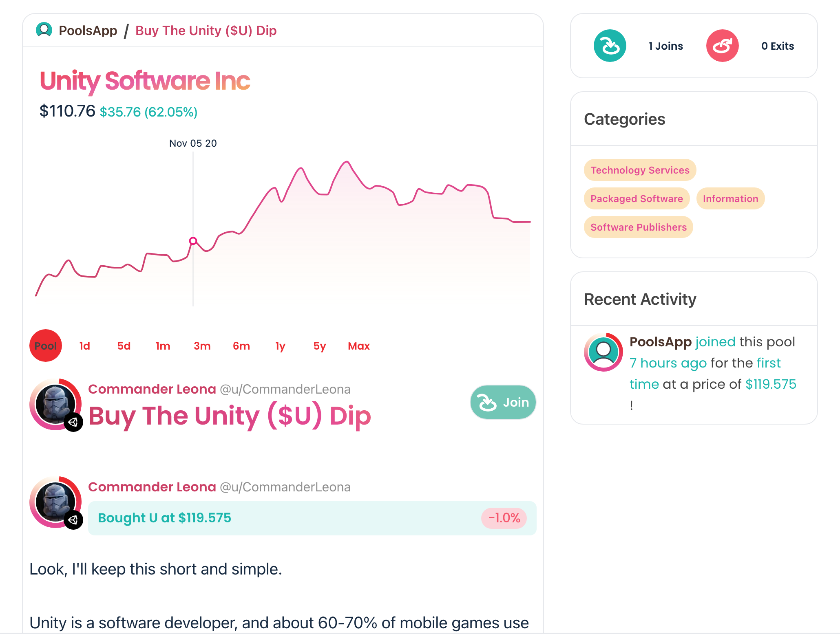This screenshot has height=634, width=840.
Task: Click PoolsApp avatar in Recent Activity
Action: (x=603, y=352)
